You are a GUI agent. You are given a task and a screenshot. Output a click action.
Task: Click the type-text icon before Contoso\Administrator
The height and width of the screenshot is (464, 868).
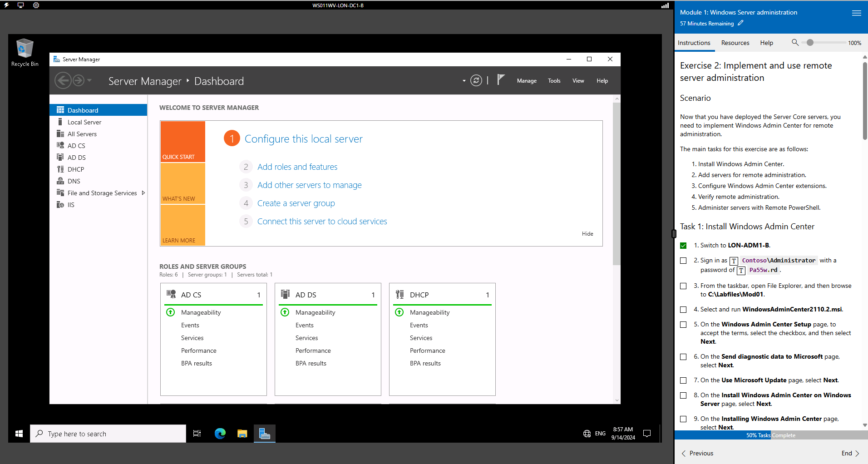tap(734, 261)
